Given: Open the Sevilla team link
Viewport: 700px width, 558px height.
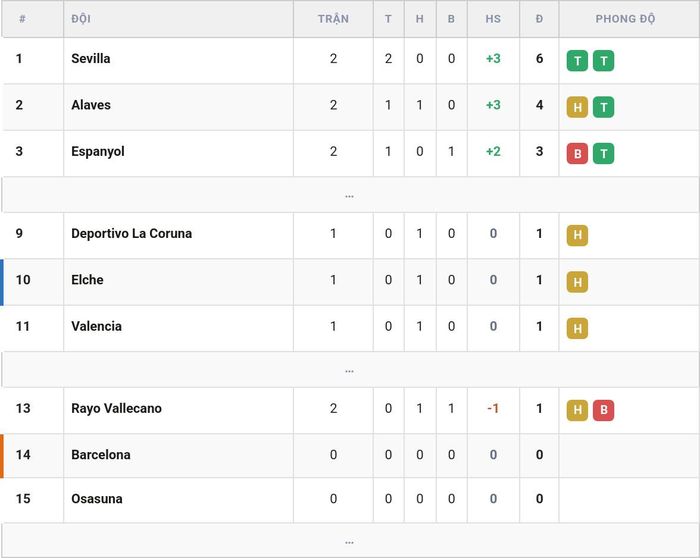Looking at the screenshot, I should (x=91, y=58).
